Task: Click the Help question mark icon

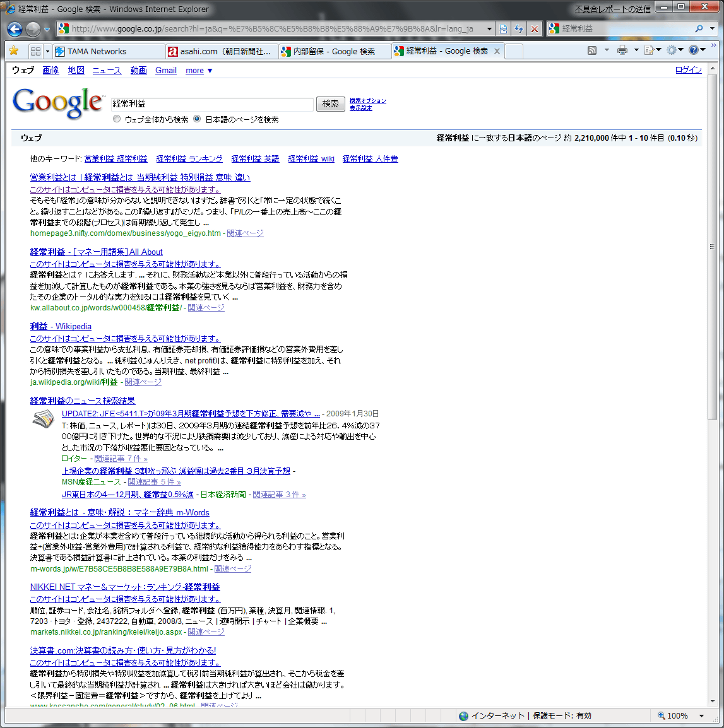Action: [694, 50]
